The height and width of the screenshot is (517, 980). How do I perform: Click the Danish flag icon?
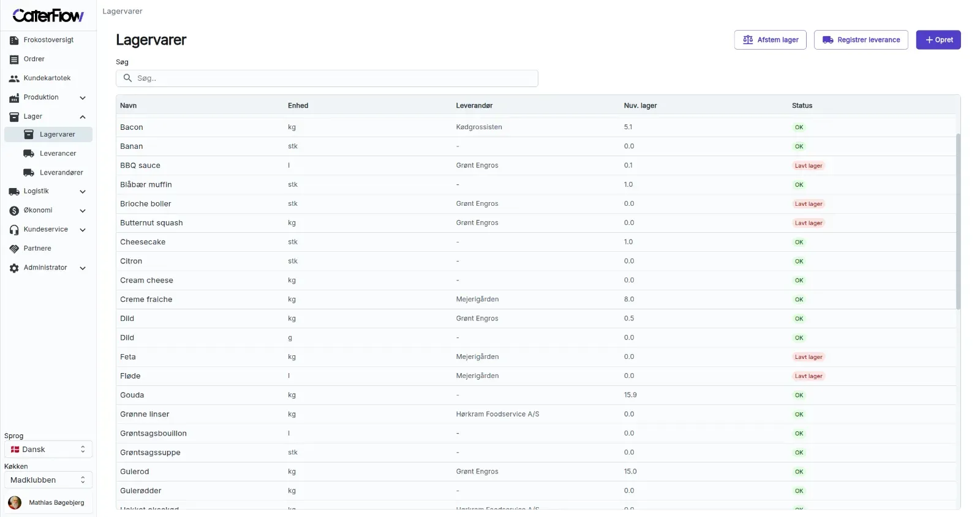(x=15, y=450)
